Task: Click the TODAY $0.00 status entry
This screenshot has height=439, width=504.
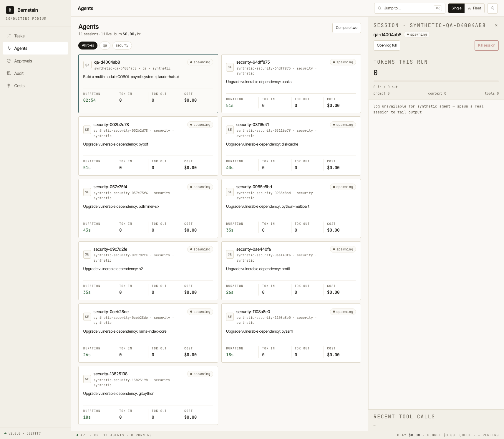Action: [x=407, y=435]
